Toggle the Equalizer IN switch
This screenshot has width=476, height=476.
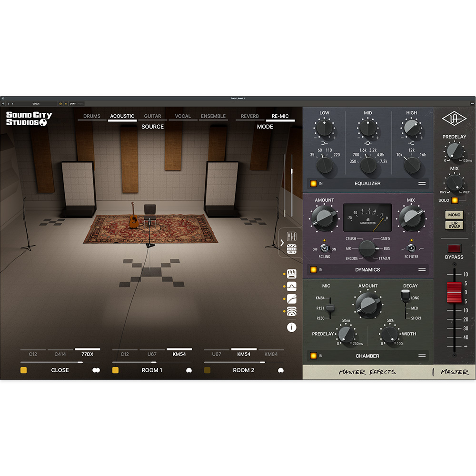(313, 183)
